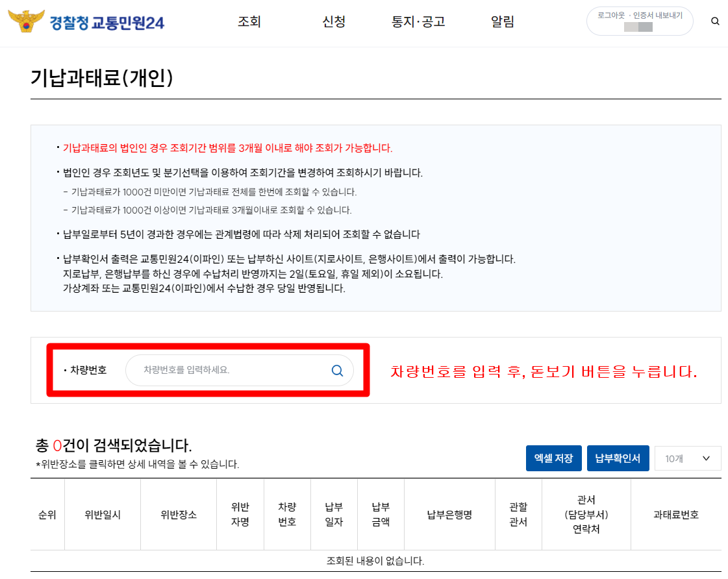Click the police emblem logo icon

tap(25, 21)
